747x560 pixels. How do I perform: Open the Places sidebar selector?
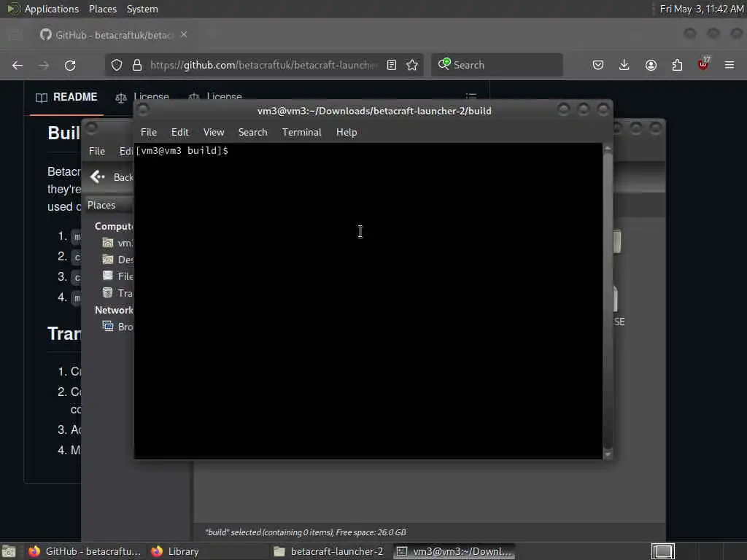109,205
